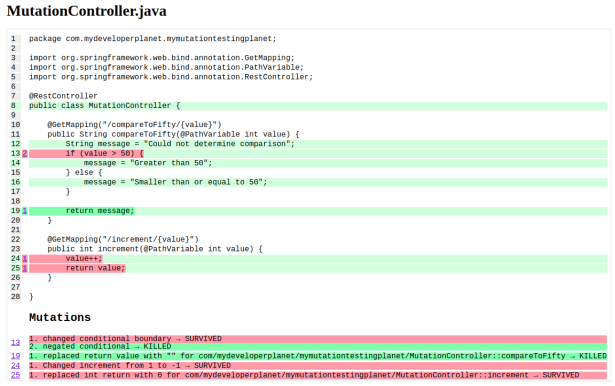Click the package declaration on line 1
This screenshot has width=615, height=386.
153,38
